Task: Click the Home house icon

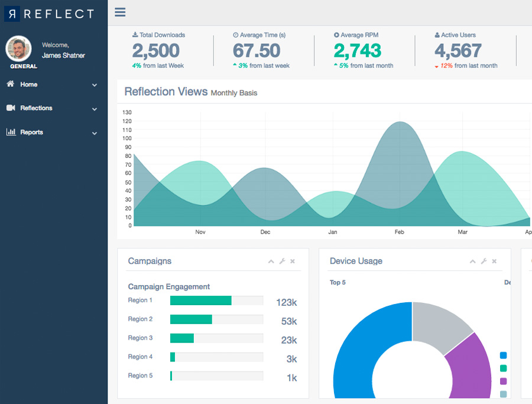Action: (11, 84)
